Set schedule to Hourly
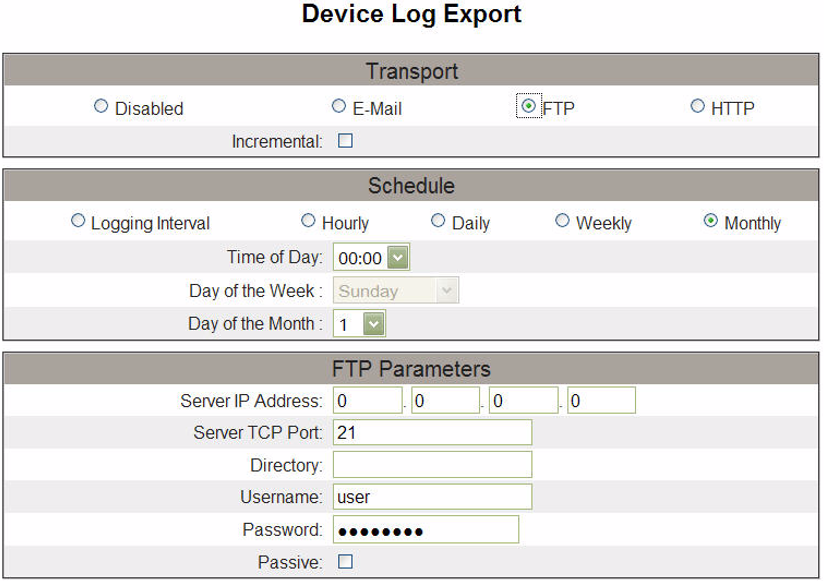 tap(308, 221)
